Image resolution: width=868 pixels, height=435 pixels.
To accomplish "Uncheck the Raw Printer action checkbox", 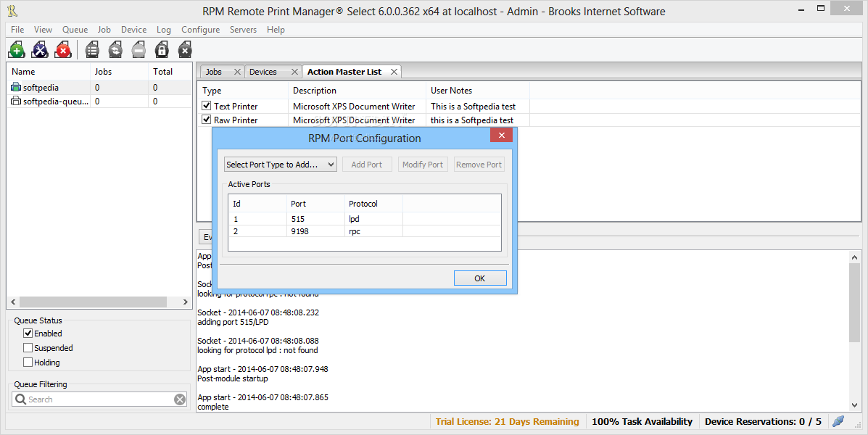I will click(x=207, y=120).
